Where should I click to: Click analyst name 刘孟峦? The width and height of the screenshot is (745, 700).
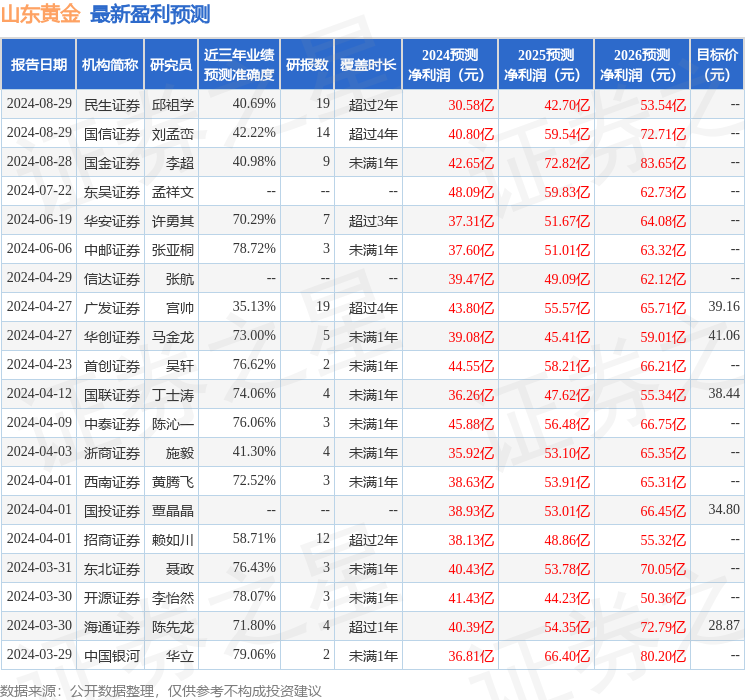click(x=173, y=134)
